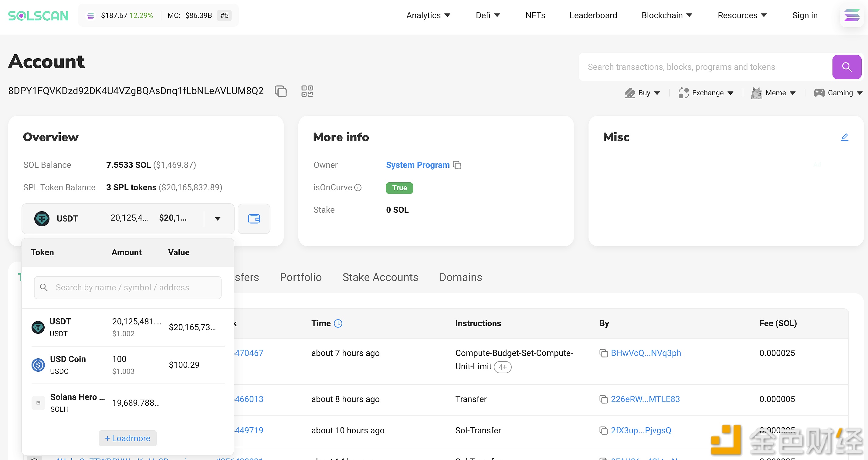Search tokens by name or symbol
Image resolution: width=868 pixels, height=460 pixels.
(127, 287)
